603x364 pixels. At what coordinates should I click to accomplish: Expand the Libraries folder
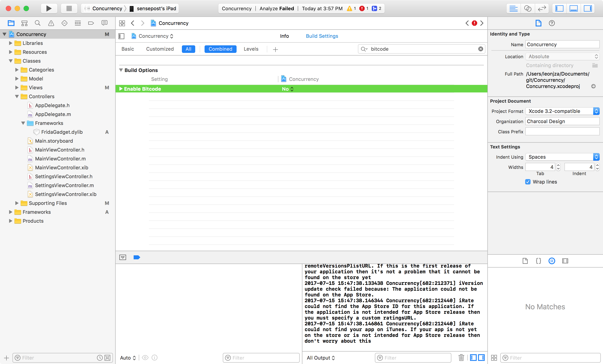pyautogui.click(x=10, y=43)
